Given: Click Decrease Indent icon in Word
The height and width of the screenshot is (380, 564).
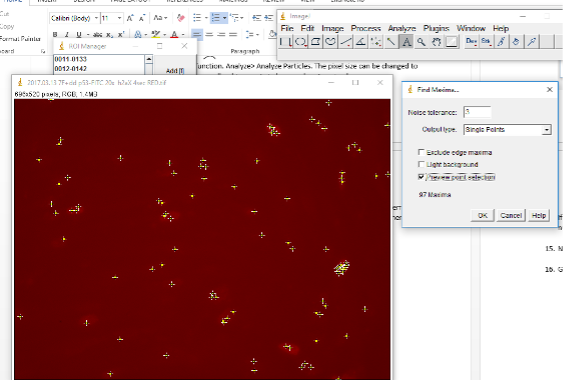Looking at the screenshot, I should point(256,18).
